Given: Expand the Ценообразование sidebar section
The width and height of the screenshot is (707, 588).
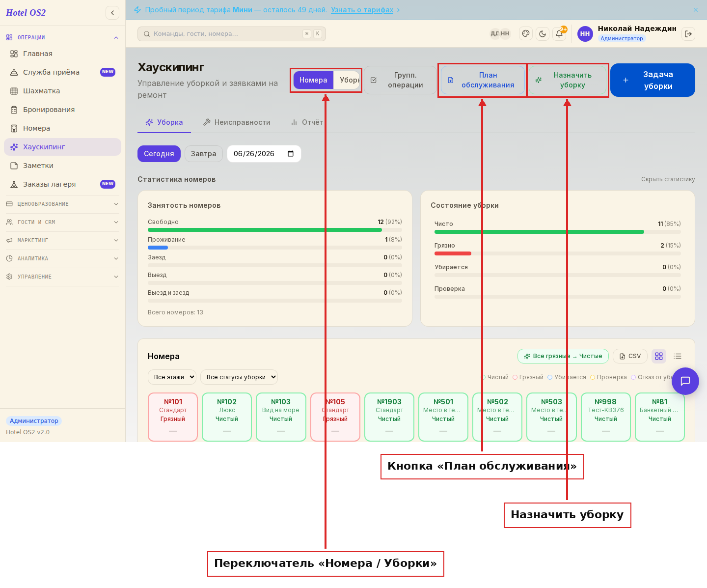Looking at the screenshot, I should (x=62, y=204).
